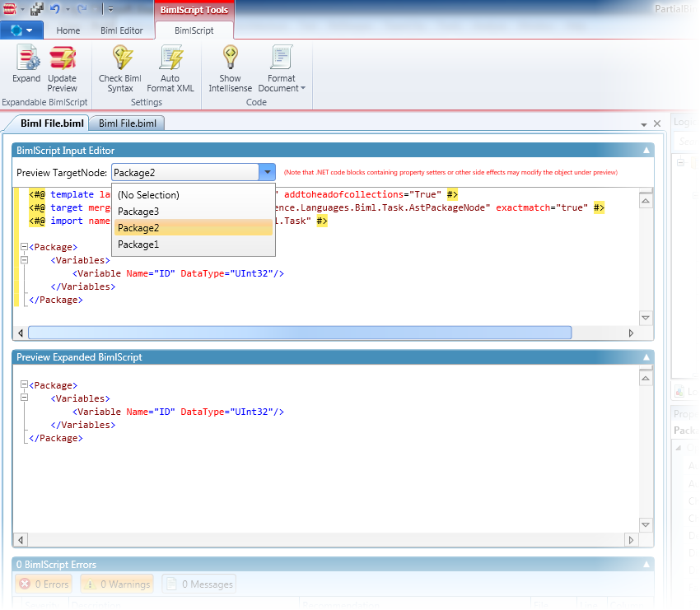Viewport: 700px width, 610px height.
Task: Click the Save All icon in quick access toolbar
Action: point(37,8)
